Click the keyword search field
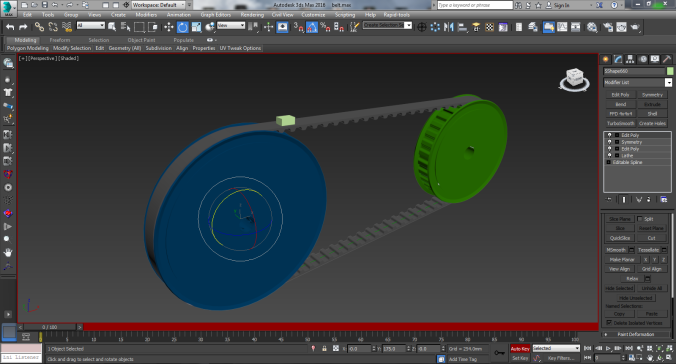The width and height of the screenshot is (676, 364). click(x=475, y=5)
